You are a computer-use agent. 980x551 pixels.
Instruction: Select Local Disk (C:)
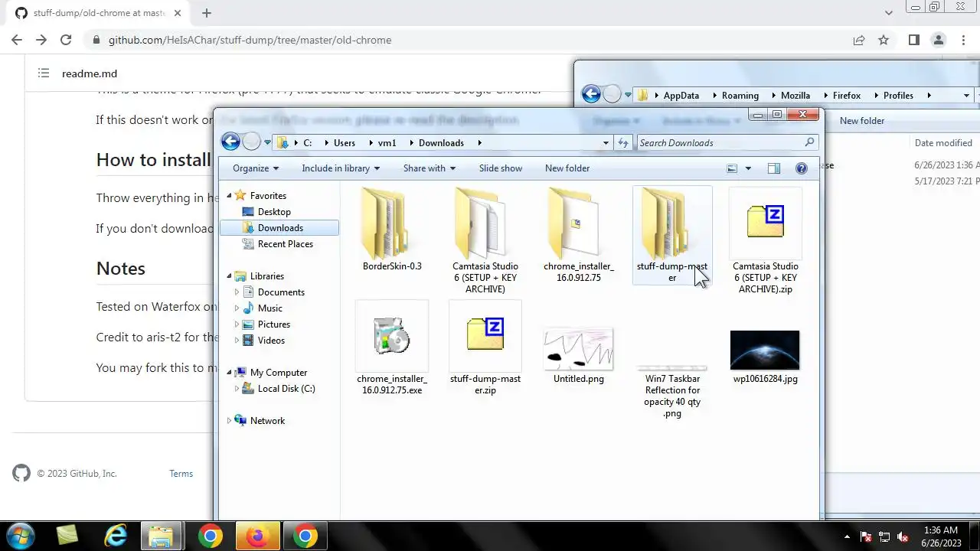pyautogui.click(x=286, y=389)
